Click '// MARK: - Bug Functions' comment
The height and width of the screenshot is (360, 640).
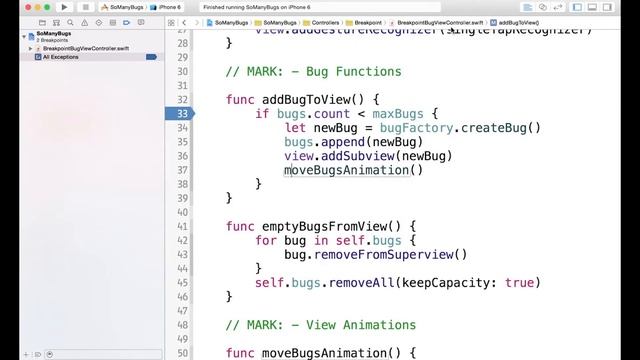click(313, 72)
